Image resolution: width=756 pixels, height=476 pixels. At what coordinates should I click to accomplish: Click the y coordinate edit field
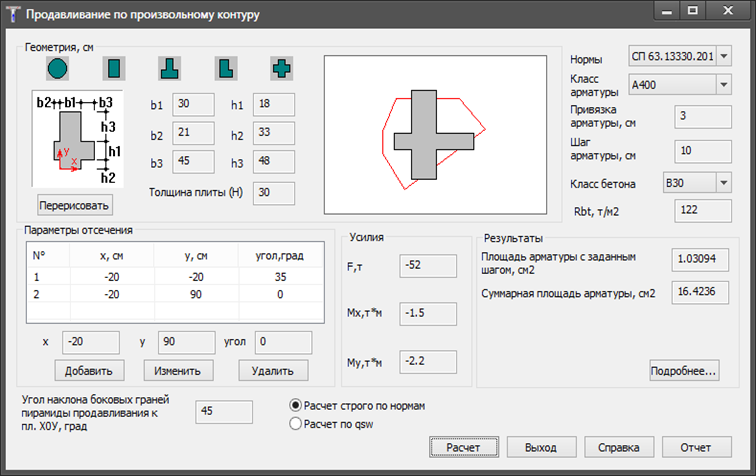click(187, 342)
